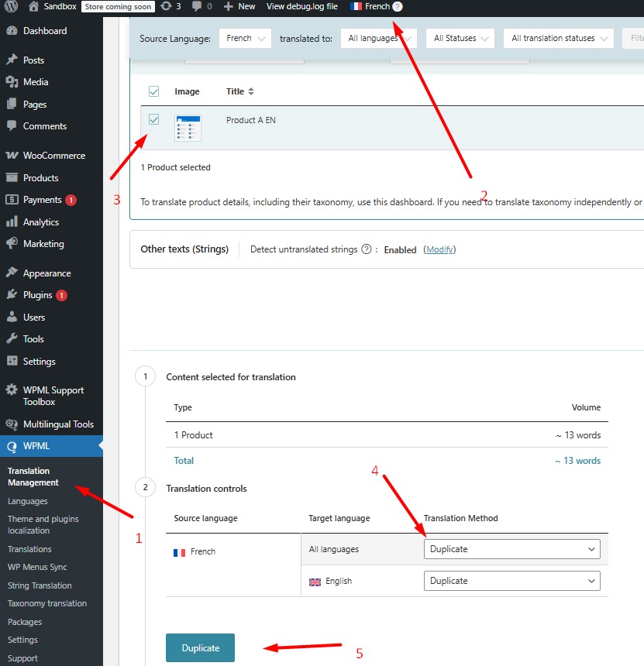644x666 pixels.
Task: Click the WPML logo icon in sidebar
Action: coord(12,446)
